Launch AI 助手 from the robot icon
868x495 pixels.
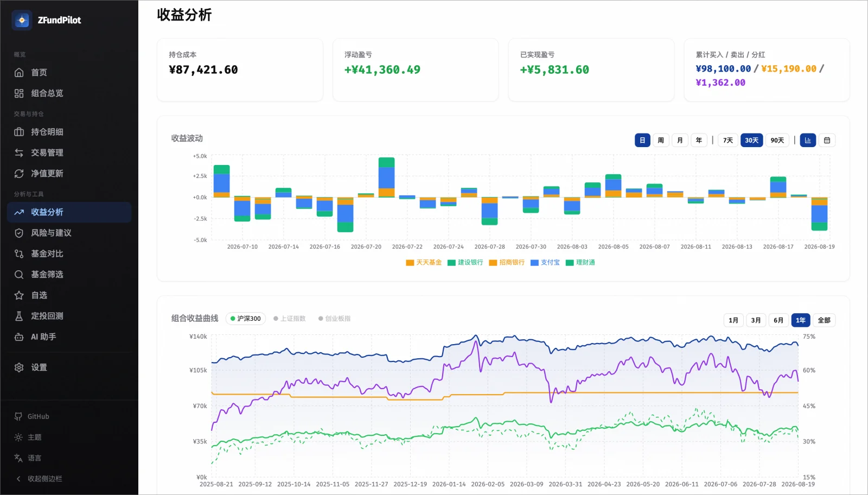tap(19, 337)
